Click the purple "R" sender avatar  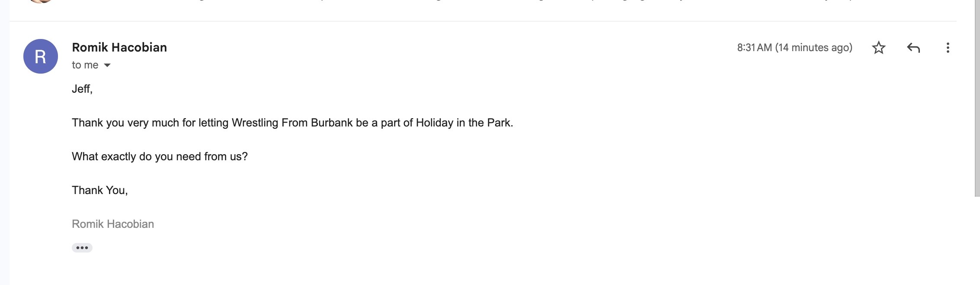coord(41,56)
